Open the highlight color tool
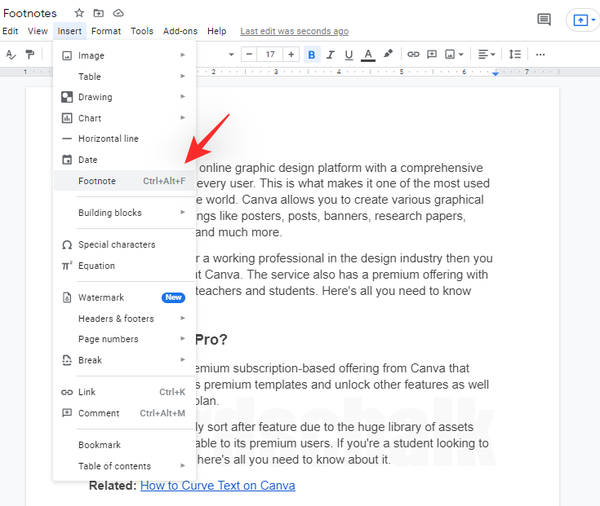 (388, 54)
